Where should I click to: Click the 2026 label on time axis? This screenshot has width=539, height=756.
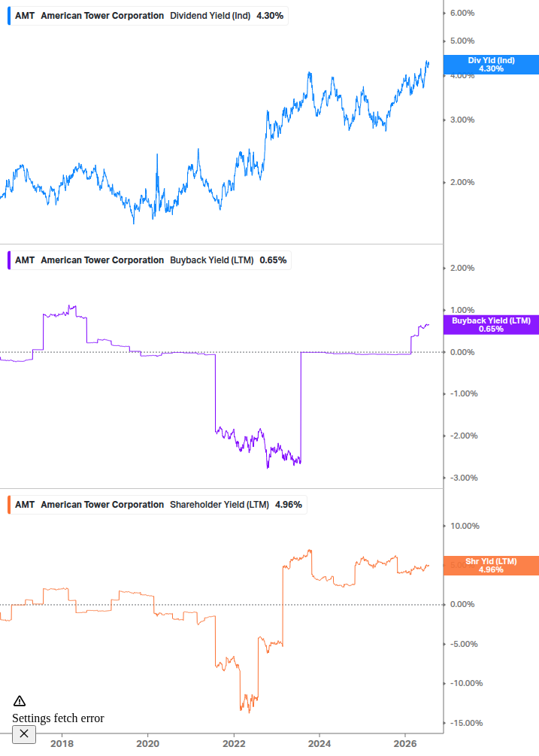tap(405, 743)
